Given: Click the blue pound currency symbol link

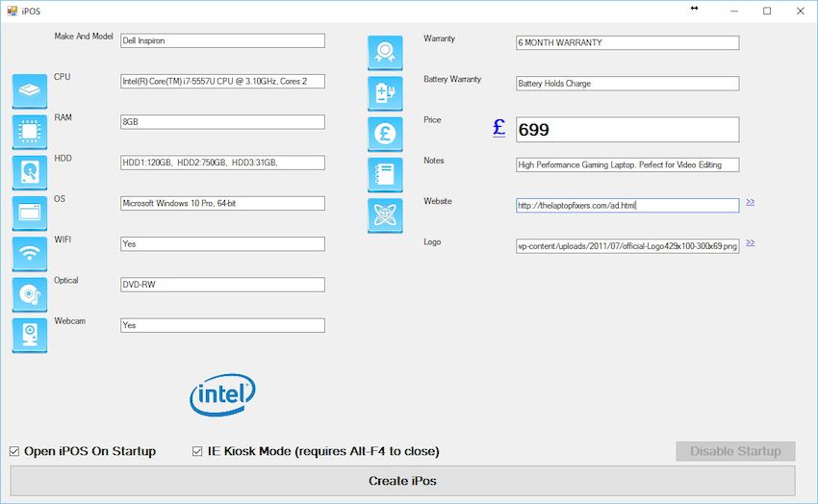Looking at the screenshot, I should [x=498, y=128].
